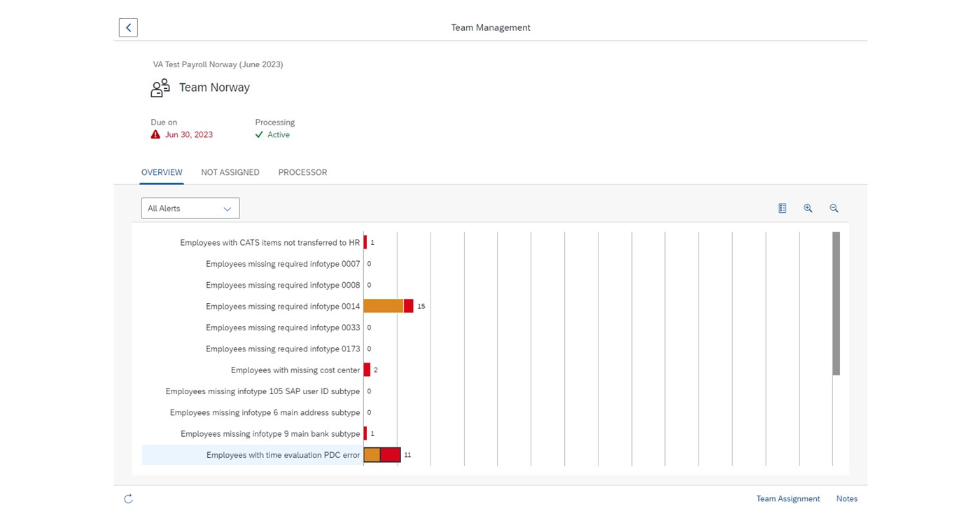Click the Team Norway group icon
This screenshot has width=980, height=525.
point(160,88)
